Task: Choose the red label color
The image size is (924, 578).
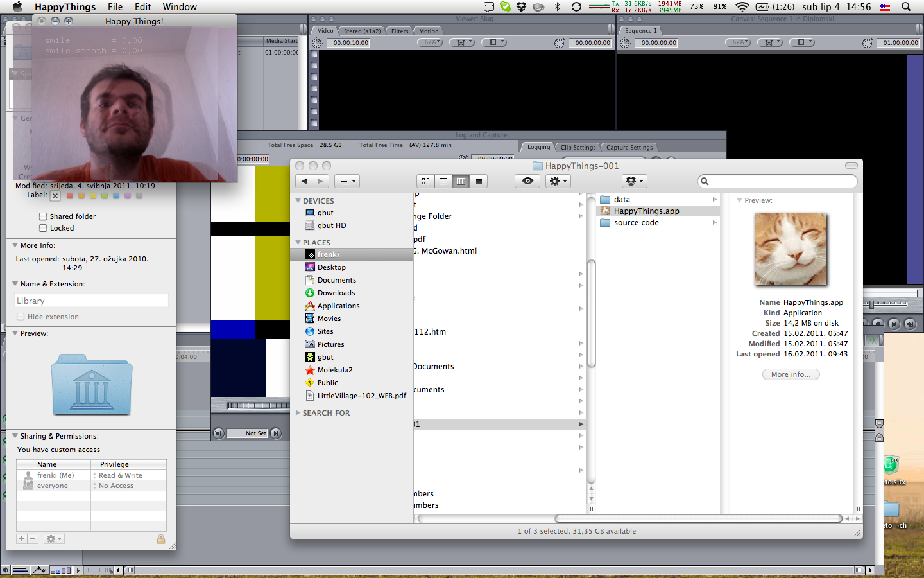Action: pos(70,195)
